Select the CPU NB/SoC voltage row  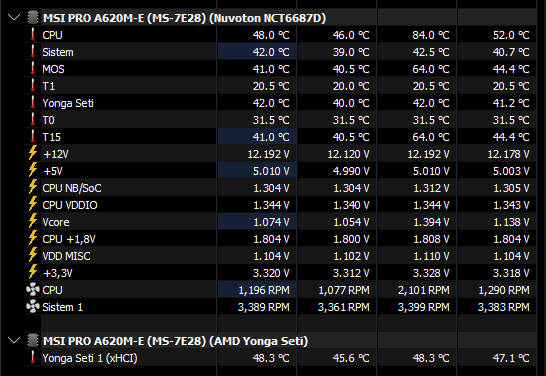280,188
